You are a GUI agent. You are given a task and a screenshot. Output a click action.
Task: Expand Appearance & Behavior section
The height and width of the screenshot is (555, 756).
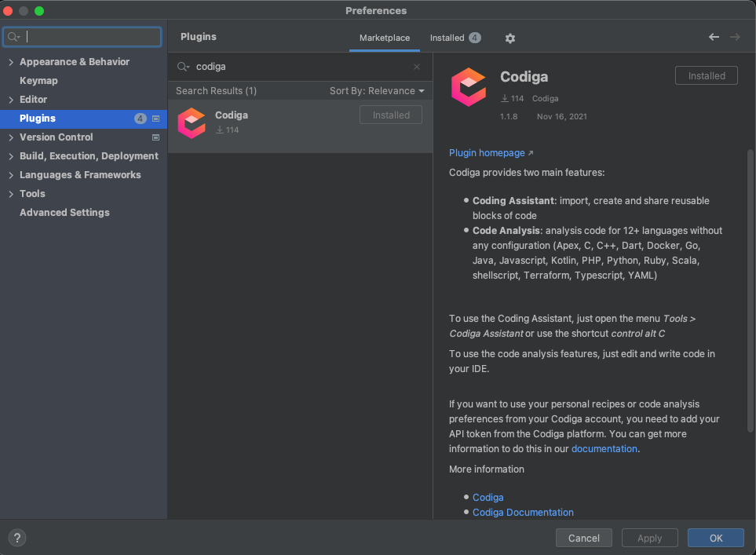click(11, 62)
